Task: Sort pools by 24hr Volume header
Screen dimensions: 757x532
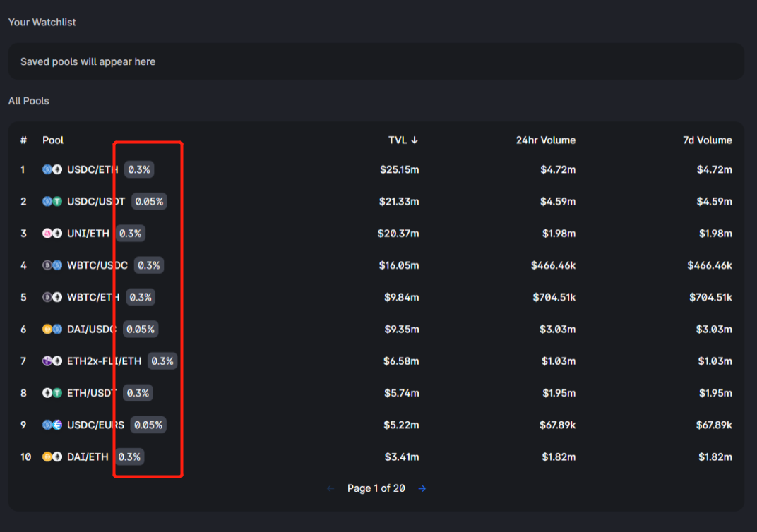Action: 546,140
